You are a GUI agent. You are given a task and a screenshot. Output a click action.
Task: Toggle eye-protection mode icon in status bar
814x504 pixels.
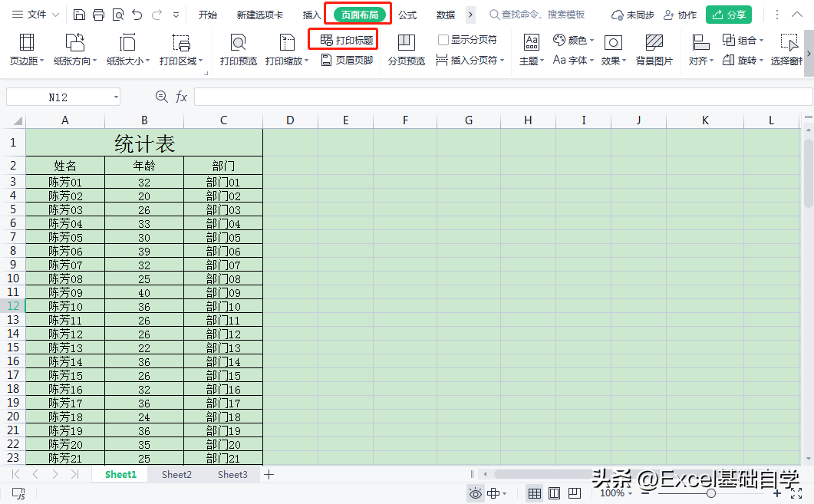(476, 493)
